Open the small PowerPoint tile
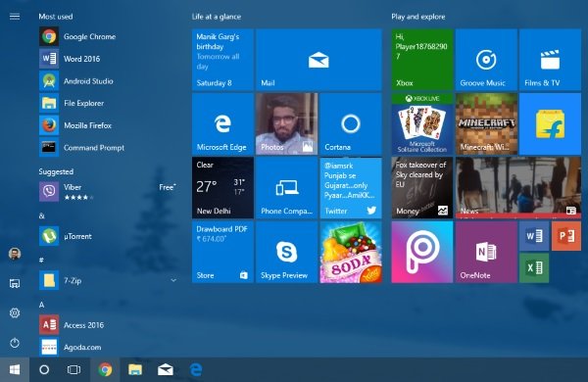The image size is (588, 382). coord(566,236)
